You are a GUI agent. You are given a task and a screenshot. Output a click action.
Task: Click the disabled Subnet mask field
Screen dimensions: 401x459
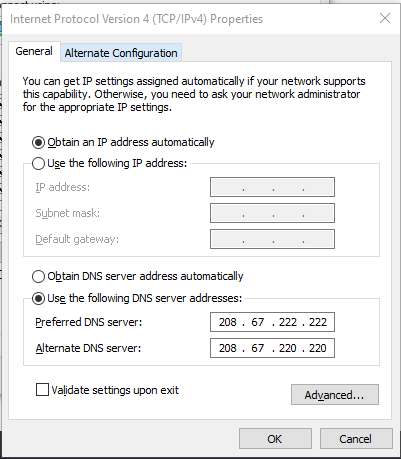pos(272,213)
